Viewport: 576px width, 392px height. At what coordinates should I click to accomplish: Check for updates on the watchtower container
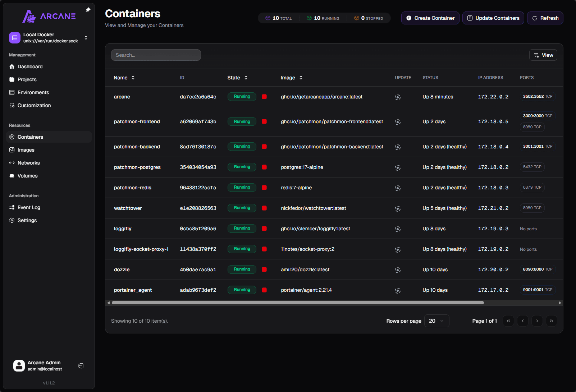click(x=398, y=208)
